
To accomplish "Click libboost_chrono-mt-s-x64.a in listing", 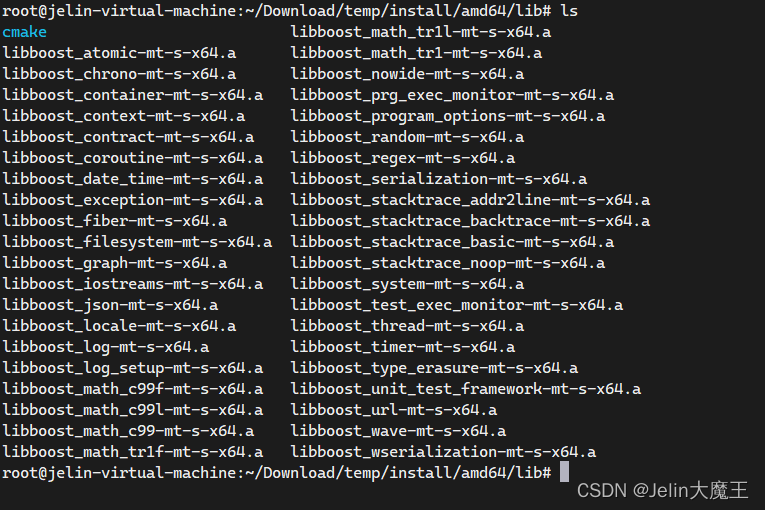I will tap(120, 74).
